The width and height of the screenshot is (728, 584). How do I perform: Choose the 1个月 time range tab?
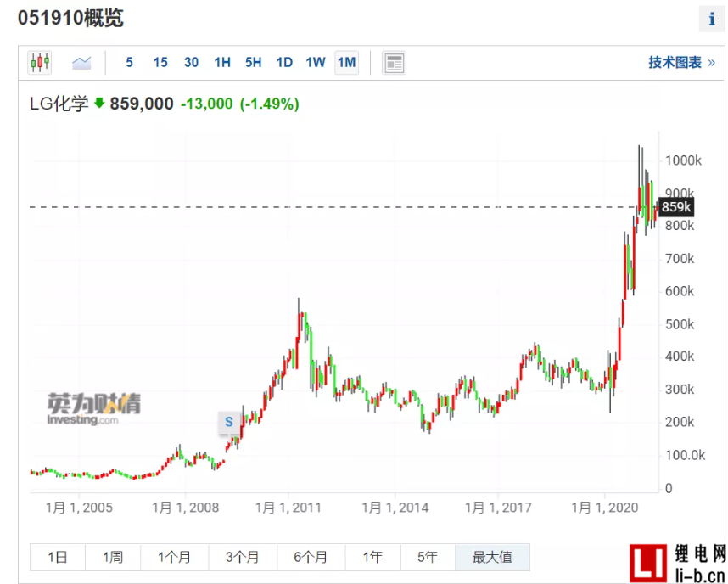[175, 557]
